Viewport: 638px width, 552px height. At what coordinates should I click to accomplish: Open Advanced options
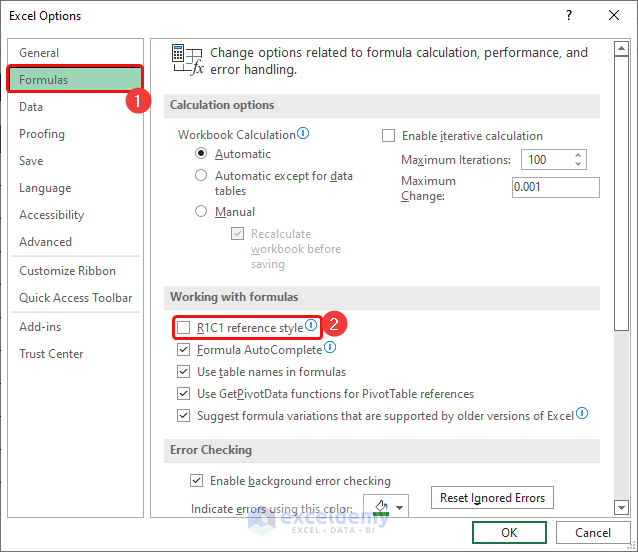[x=76, y=242]
